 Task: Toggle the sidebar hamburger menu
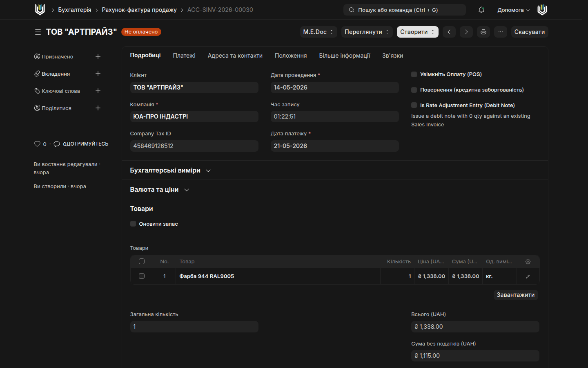[x=38, y=32]
